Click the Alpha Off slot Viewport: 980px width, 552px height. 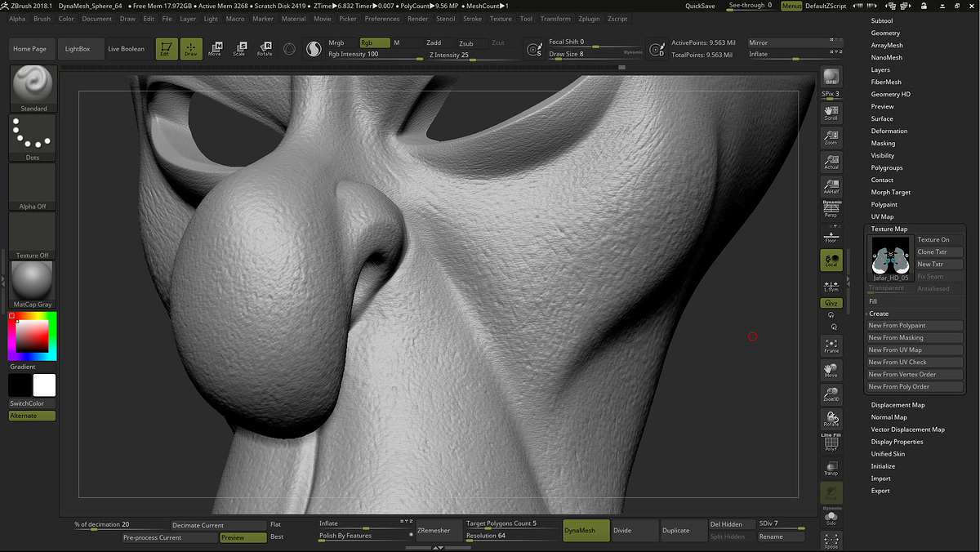tap(33, 186)
